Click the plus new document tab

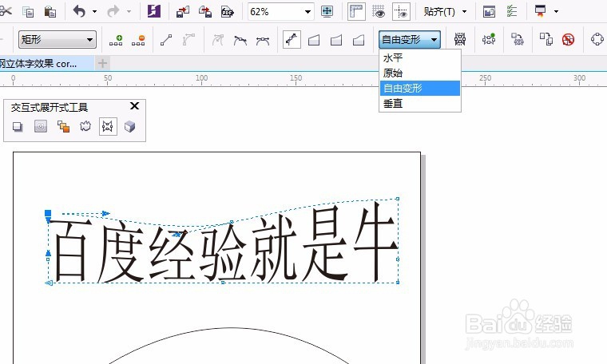[102, 63]
